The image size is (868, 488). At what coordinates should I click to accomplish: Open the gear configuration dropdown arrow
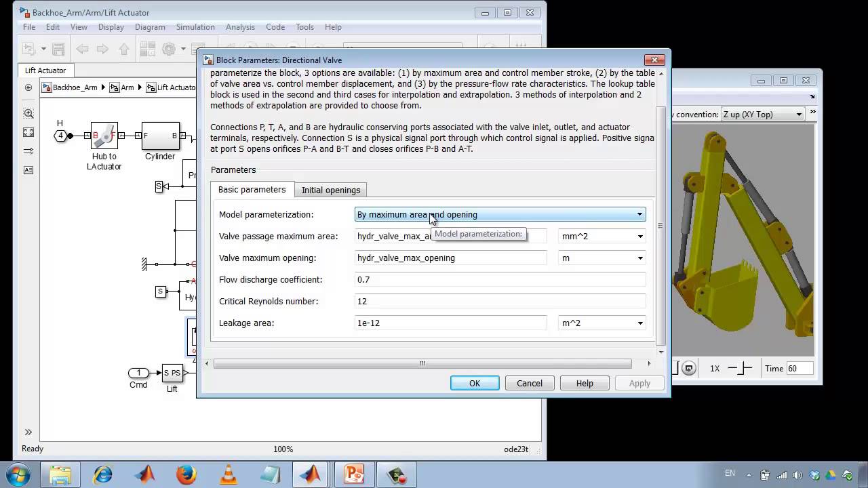[182, 49]
